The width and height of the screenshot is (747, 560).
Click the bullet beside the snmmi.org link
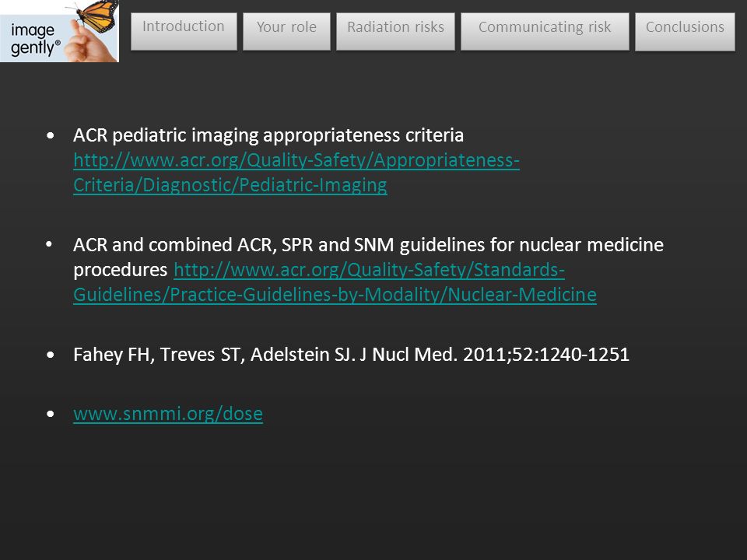51,414
